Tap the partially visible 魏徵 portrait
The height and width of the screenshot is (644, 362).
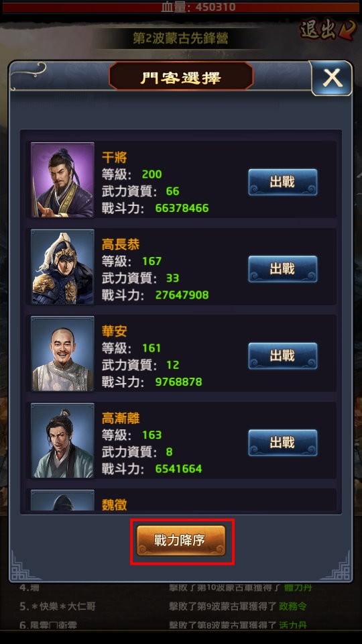tap(63, 500)
